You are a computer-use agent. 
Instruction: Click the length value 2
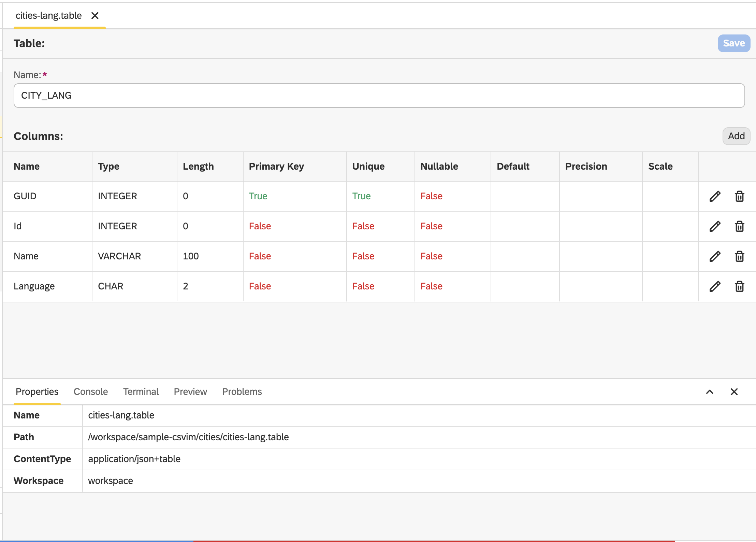(186, 286)
